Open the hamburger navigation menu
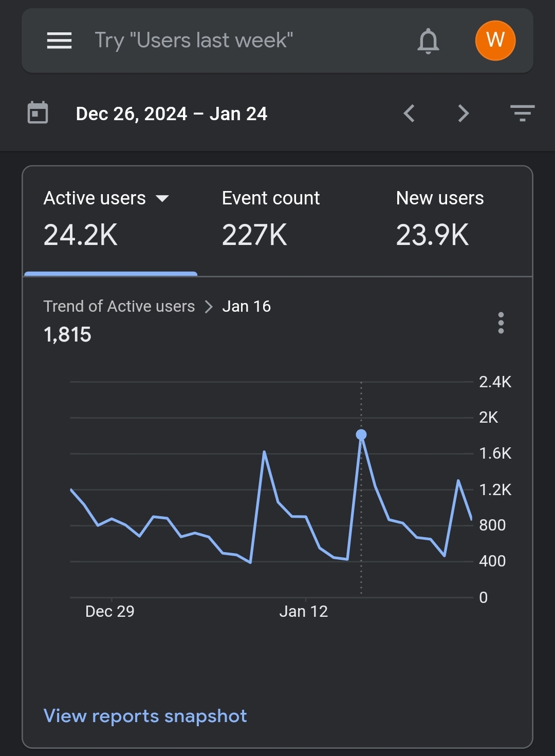 coord(59,41)
